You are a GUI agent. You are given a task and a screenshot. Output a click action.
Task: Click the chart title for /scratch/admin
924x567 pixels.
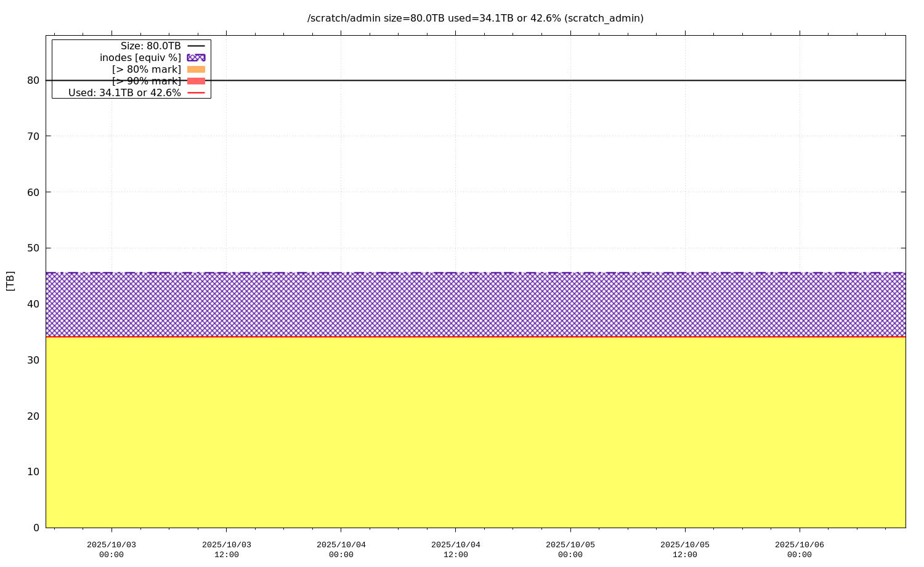click(x=475, y=18)
